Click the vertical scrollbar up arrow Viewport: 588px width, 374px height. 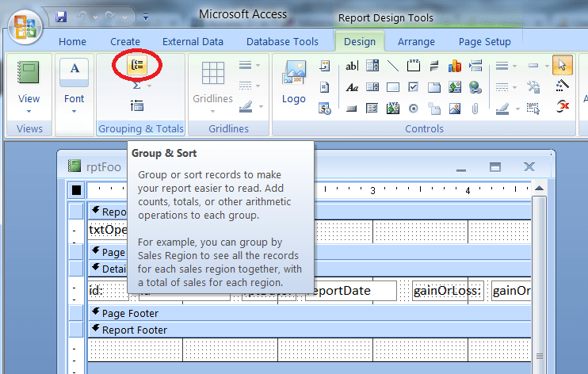[539, 189]
